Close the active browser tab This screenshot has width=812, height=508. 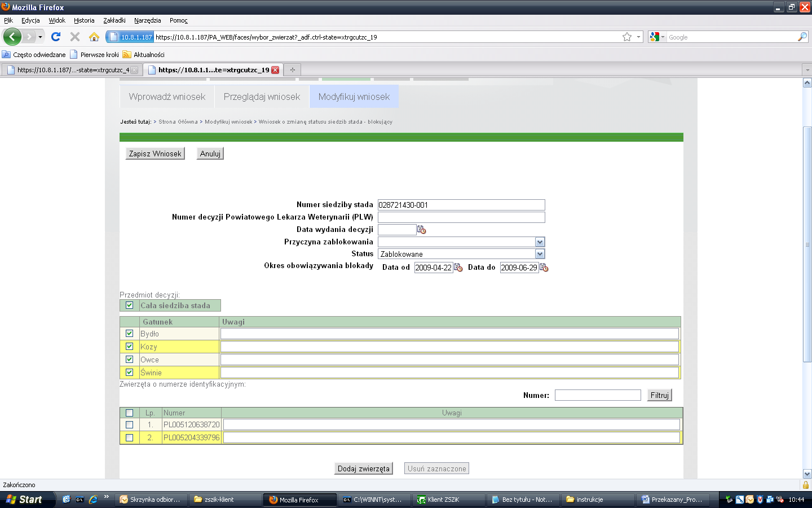(275, 70)
